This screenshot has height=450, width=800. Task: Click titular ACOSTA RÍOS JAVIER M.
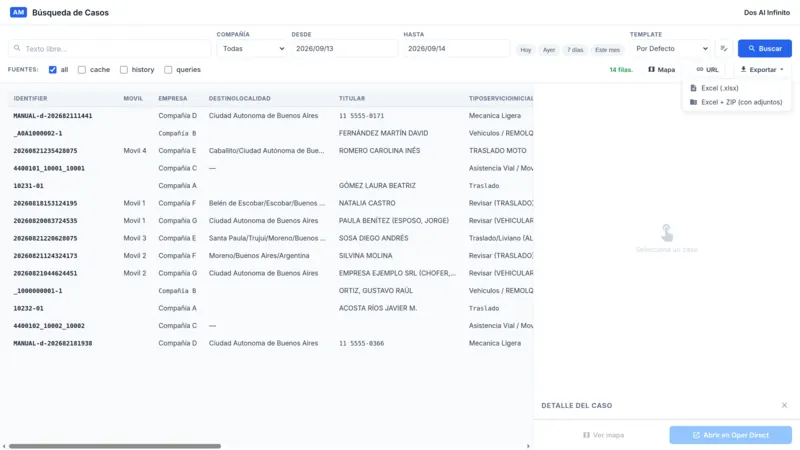click(378, 308)
